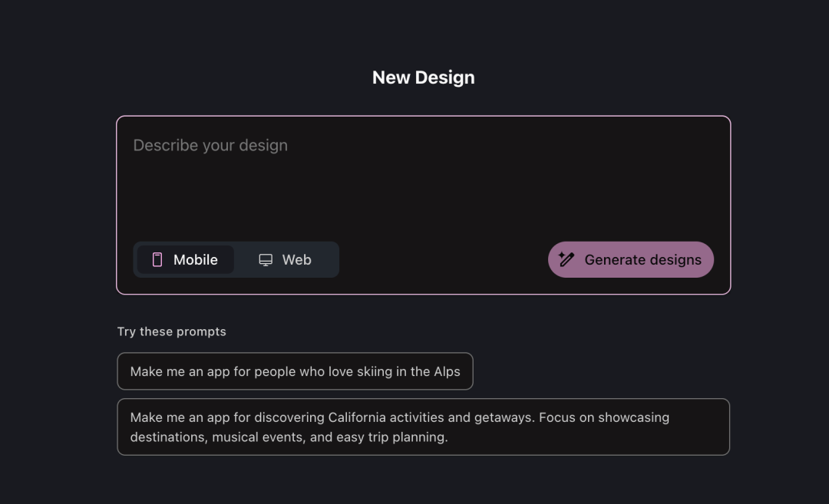Click the Try these prompts label
The height and width of the screenshot is (504, 829).
pos(171,331)
